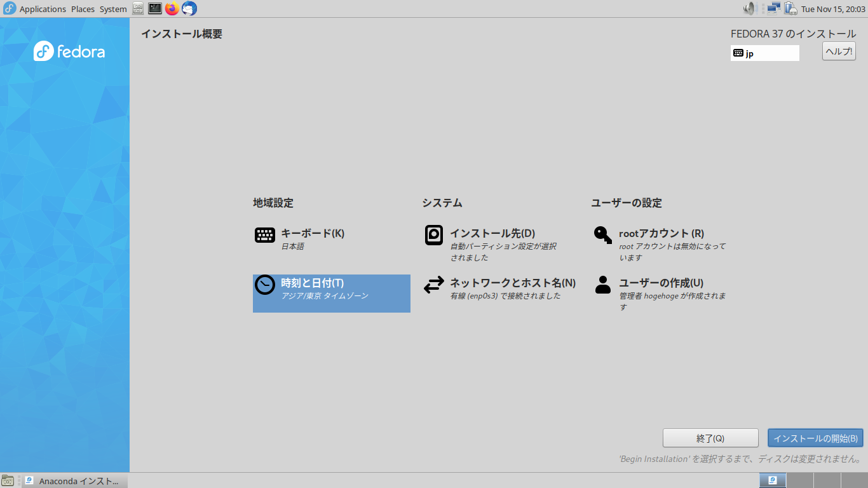This screenshot has height=488, width=868.
Task: Click インストールの開始(B) to begin installation
Action: tap(815, 438)
